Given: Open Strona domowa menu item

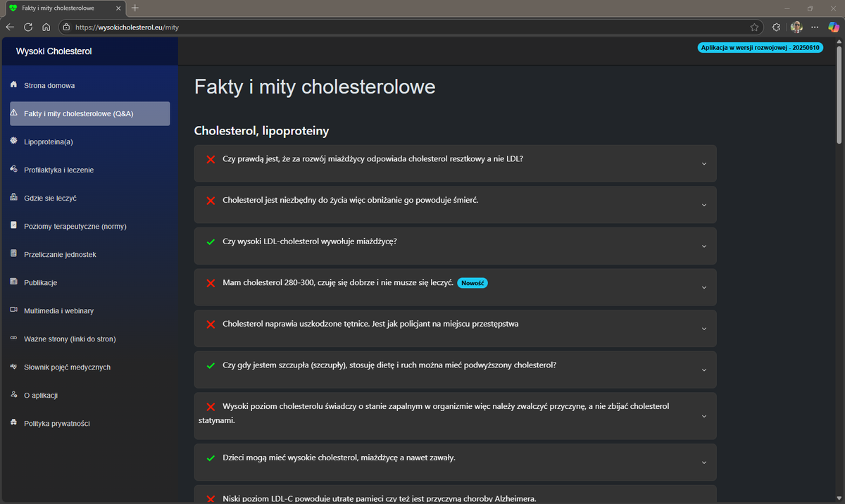Looking at the screenshot, I should point(89,85).
